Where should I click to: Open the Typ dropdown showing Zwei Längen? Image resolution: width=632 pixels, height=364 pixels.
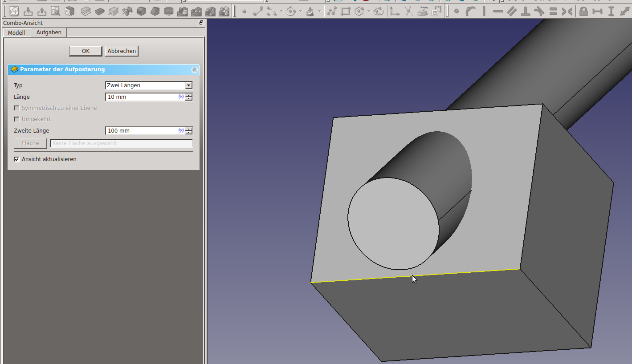click(149, 85)
